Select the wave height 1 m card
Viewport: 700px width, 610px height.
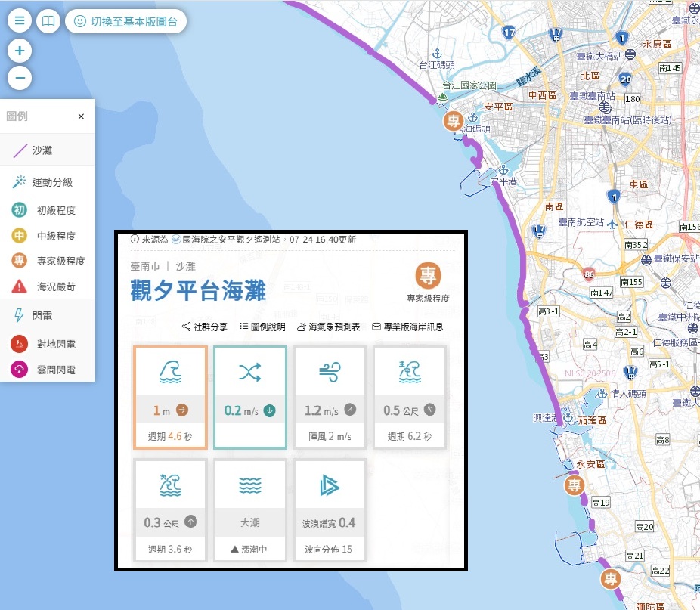tap(170, 397)
